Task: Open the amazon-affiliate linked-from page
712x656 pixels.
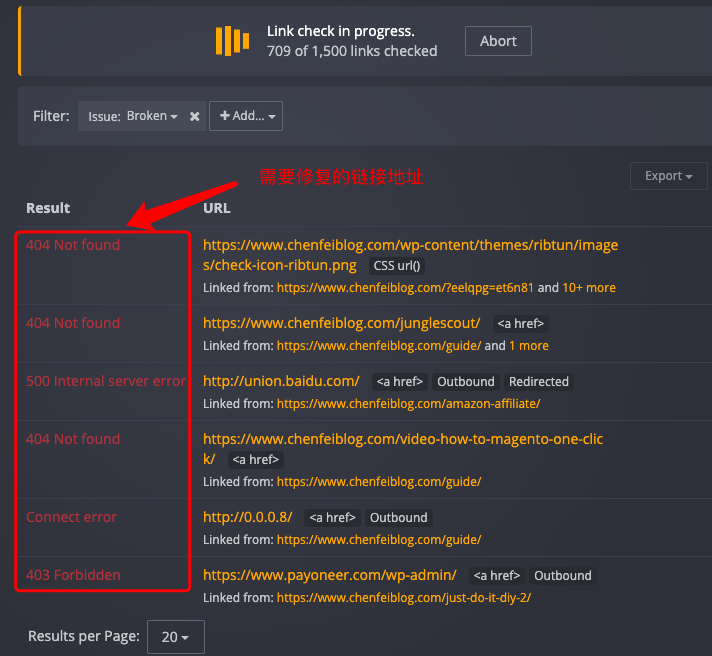Action: [x=409, y=404]
